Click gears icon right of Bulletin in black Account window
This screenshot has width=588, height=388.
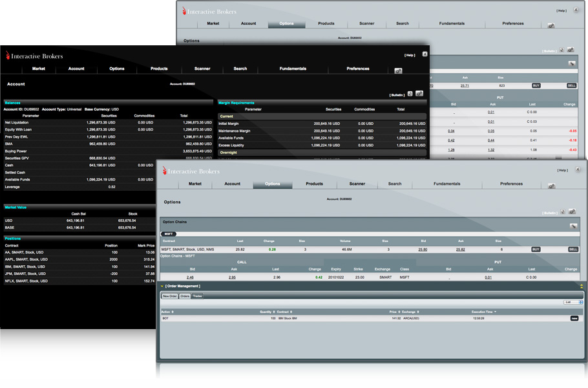(x=419, y=94)
